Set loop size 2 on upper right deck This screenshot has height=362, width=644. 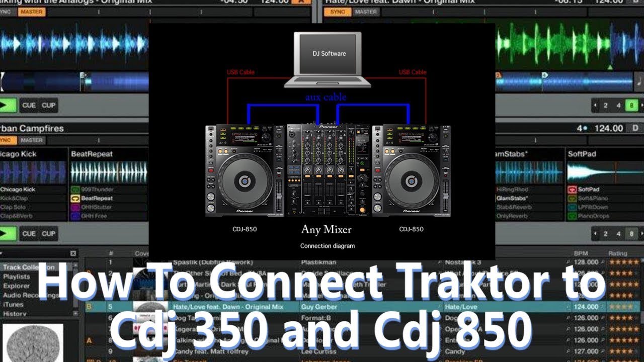pos(605,106)
